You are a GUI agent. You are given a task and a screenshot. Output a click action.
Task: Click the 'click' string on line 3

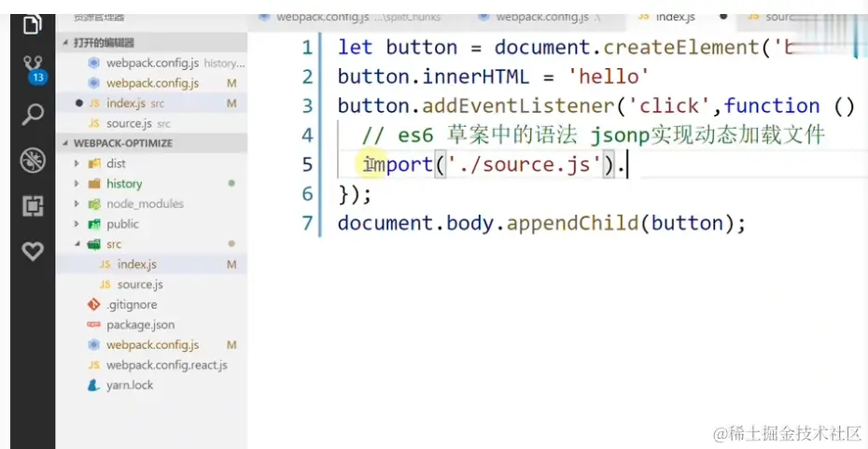point(668,105)
